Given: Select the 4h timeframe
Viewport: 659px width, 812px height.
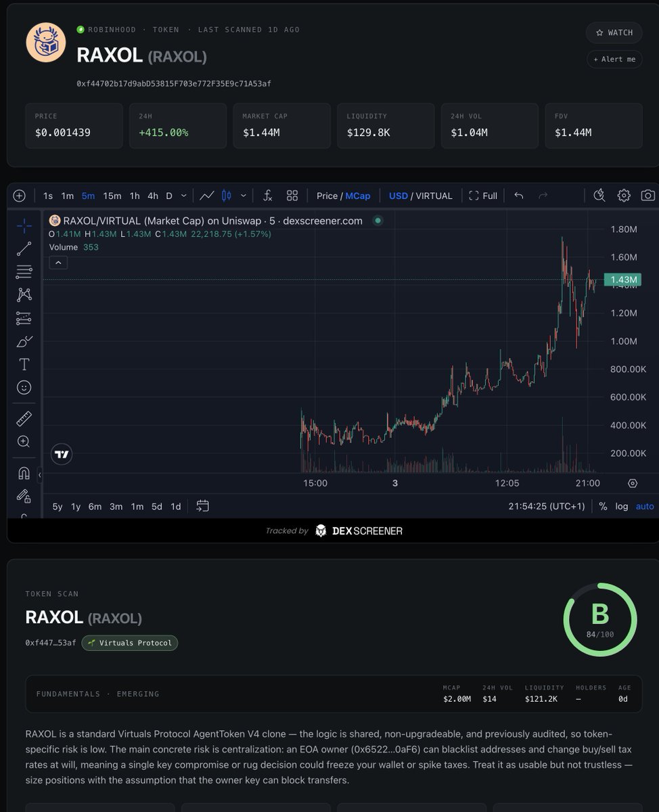Looking at the screenshot, I should coord(153,196).
